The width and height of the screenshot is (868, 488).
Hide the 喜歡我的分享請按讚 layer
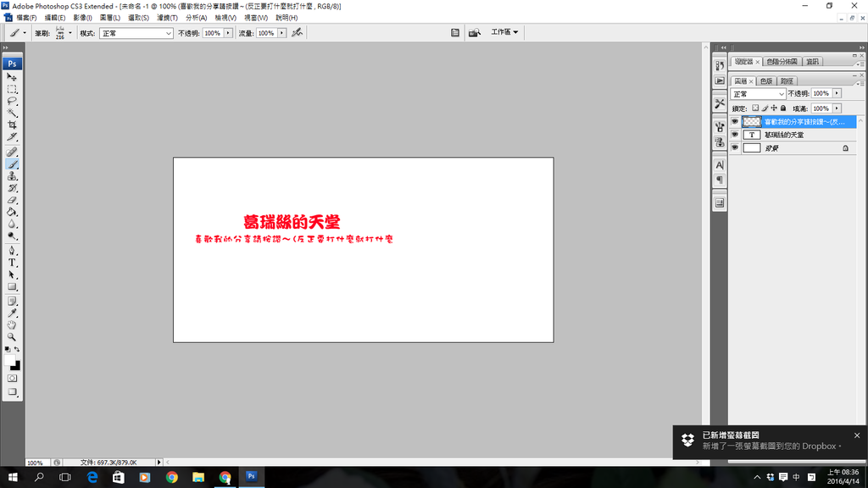pos(735,120)
